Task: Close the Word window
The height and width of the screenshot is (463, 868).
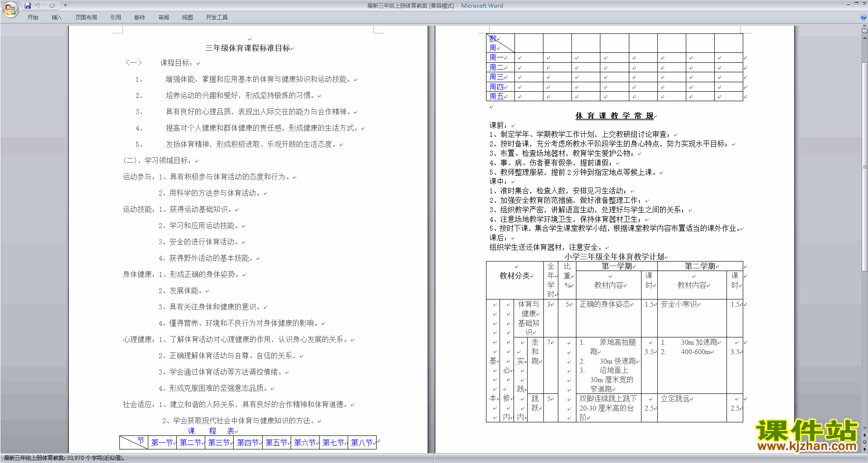Action: (x=864, y=4)
